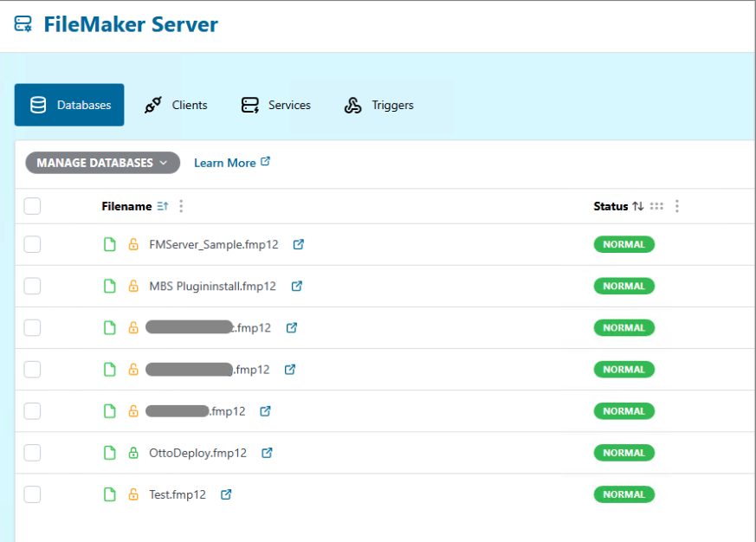
Task: Click the FileMaker Server logo icon
Action: click(23, 24)
